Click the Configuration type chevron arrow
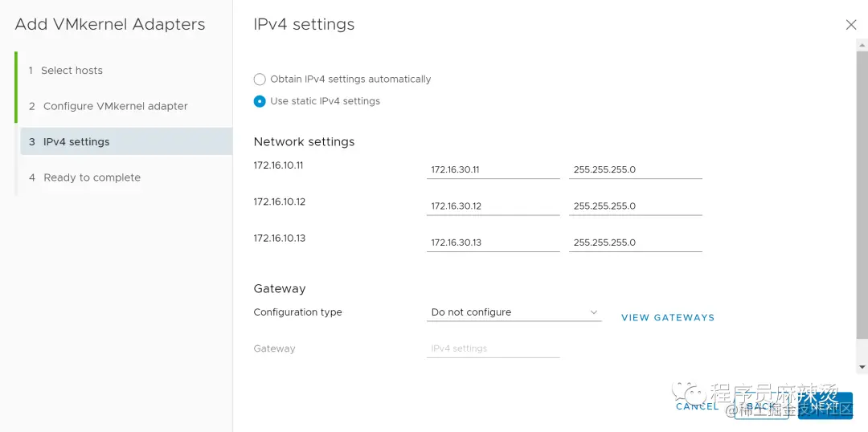The height and width of the screenshot is (432, 868). coord(594,312)
